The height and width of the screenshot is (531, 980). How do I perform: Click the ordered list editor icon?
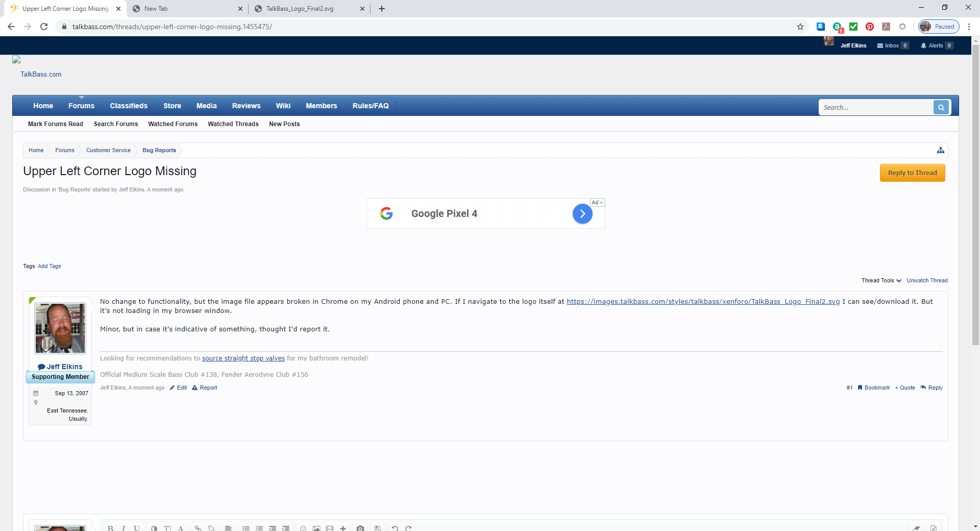[x=259, y=528]
